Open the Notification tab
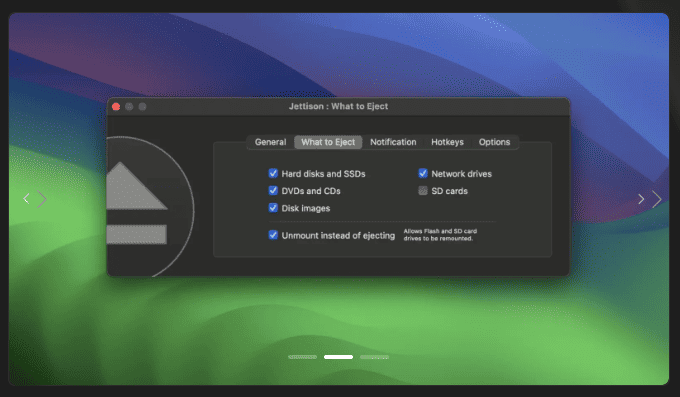The image size is (680, 397). point(393,142)
